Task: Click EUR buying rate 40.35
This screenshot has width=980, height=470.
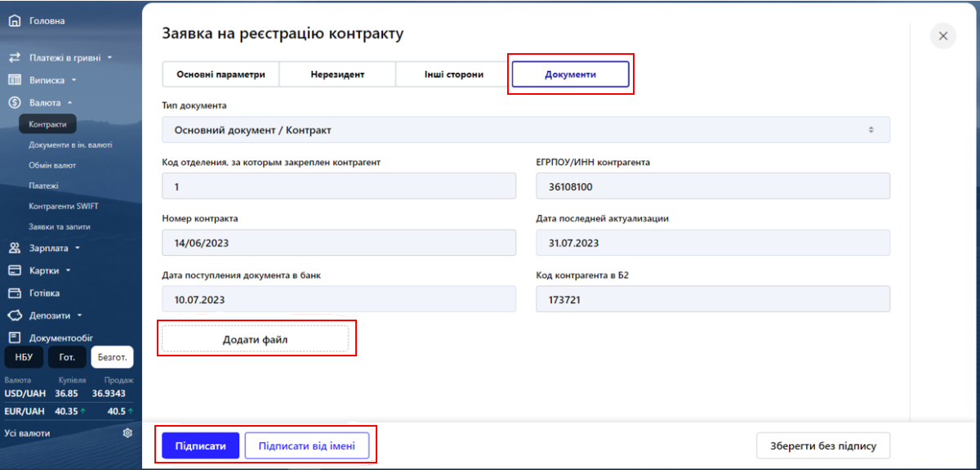Action: pyautogui.click(x=66, y=411)
